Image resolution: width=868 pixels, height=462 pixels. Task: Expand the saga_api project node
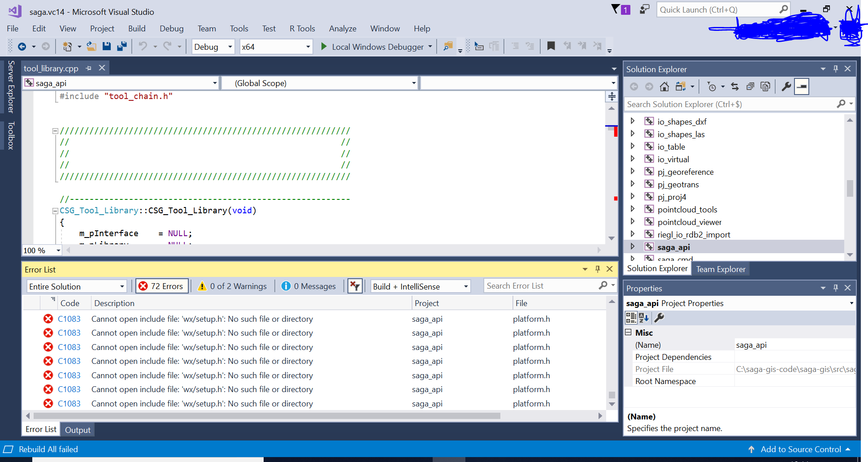pos(633,246)
